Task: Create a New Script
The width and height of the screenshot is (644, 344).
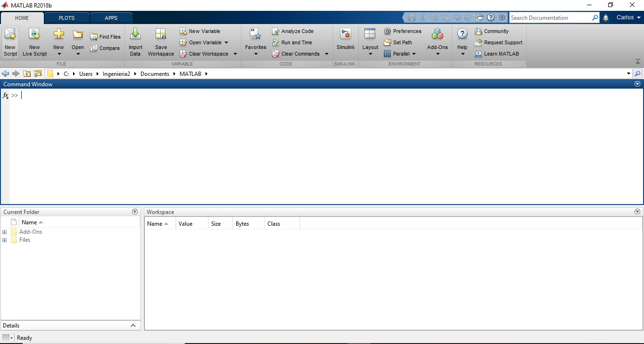Action: [10, 41]
